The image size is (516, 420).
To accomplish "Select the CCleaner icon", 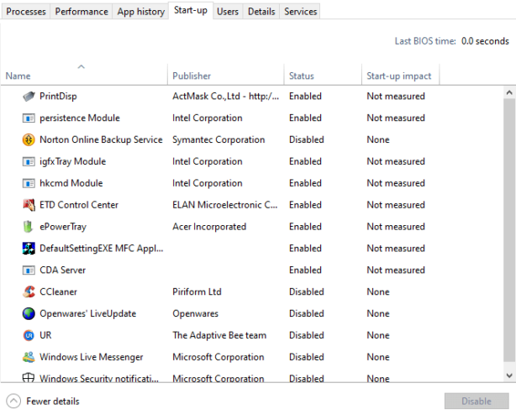I will click(x=29, y=291).
